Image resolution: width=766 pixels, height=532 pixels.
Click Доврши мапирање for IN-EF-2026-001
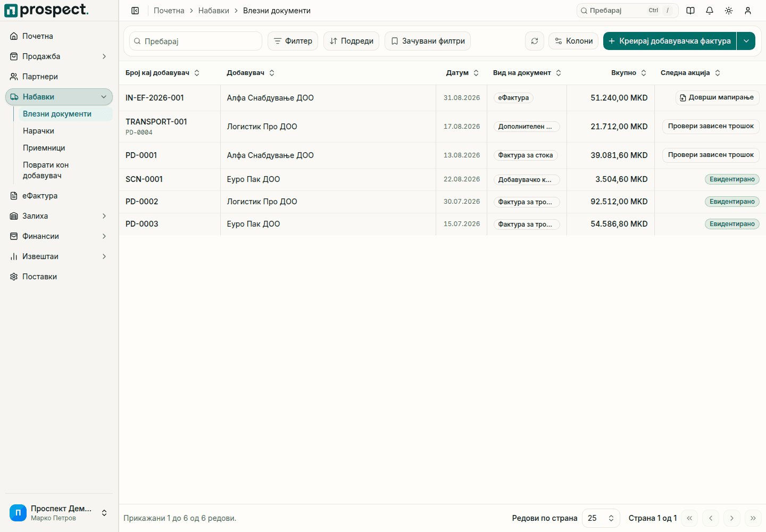pyautogui.click(x=717, y=98)
